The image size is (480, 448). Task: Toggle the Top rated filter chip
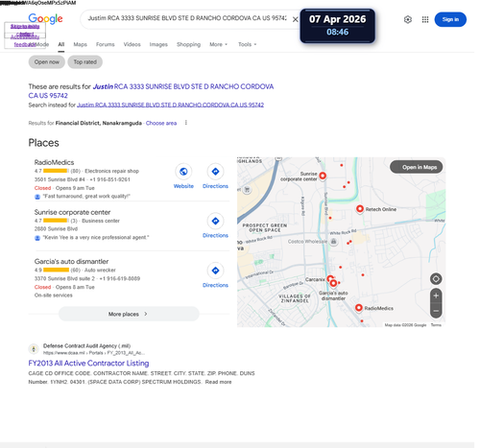pos(85,62)
